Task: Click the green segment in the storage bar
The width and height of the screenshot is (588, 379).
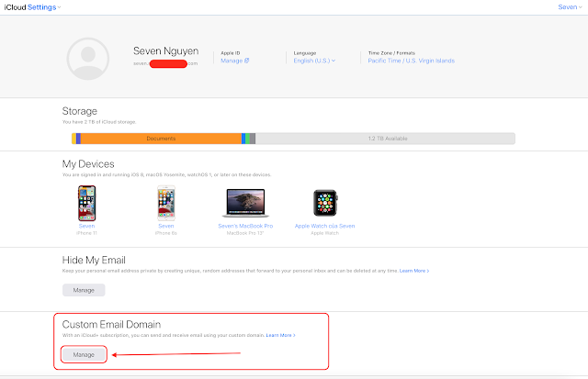Action: point(247,139)
